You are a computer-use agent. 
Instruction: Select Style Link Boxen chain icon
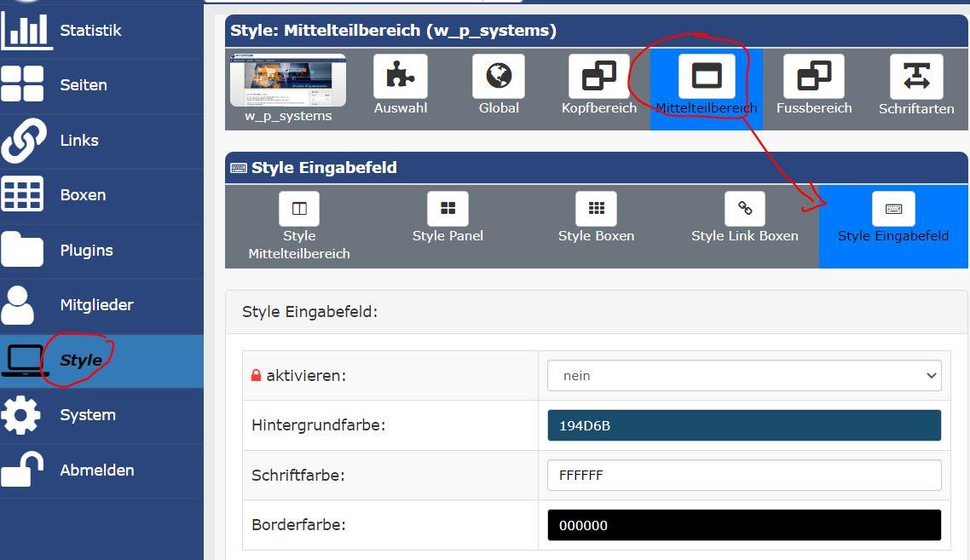(745, 209)
